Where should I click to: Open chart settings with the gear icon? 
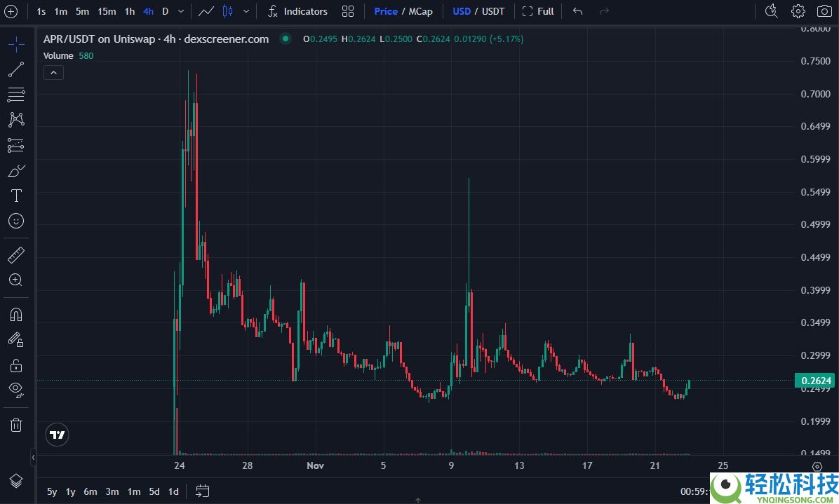[x=798, y=11]
